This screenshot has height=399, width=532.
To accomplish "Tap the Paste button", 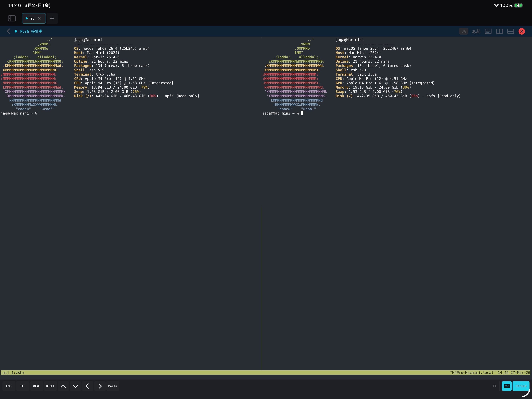I will pyautogui.click(x=113, y=386).
